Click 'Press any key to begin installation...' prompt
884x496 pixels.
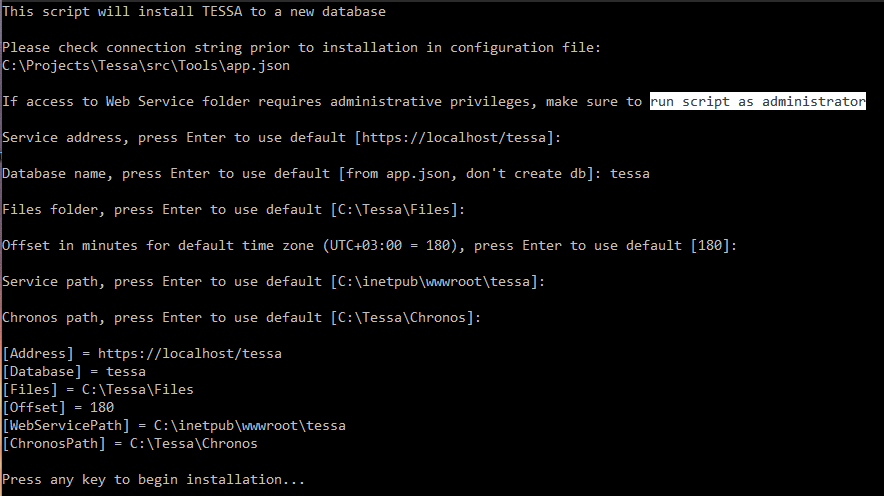[153, 480]
